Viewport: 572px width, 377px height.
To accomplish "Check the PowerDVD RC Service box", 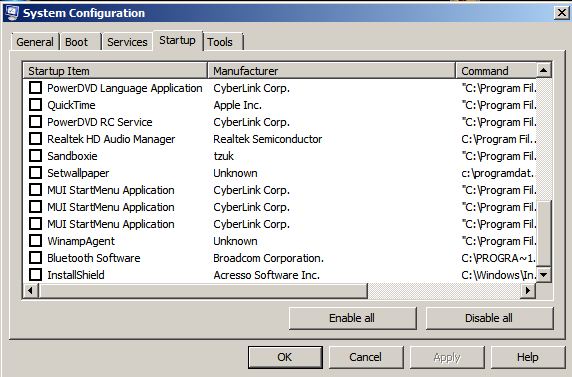I will pyautogui.click(x=35, y=122).
